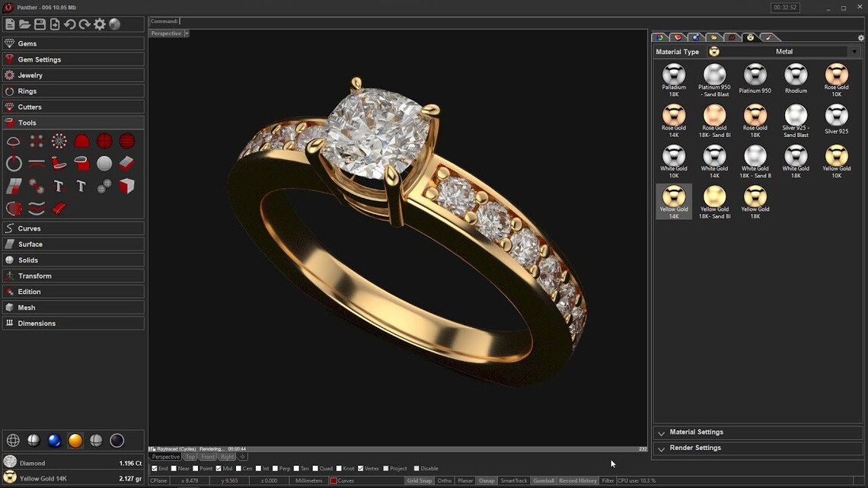Toggle the Gumball button on

[x=543, y=480]
